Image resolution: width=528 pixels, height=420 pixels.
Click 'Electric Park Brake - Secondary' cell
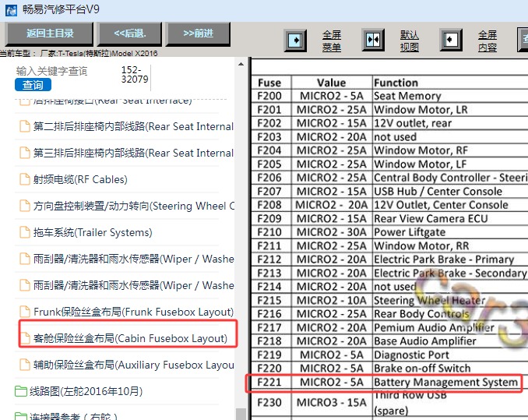click(x=450, y=274)
